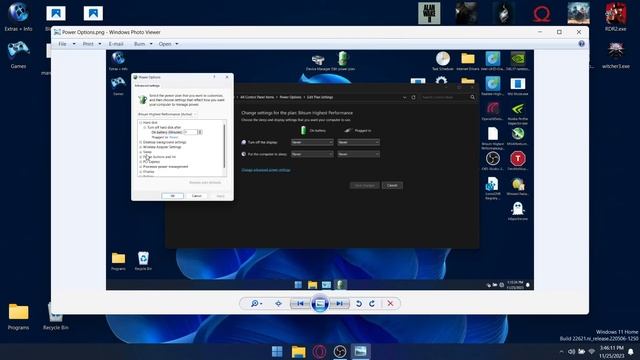Click the volume speaker tray icon
Screen dimensions: 640x360
(571, 352)
